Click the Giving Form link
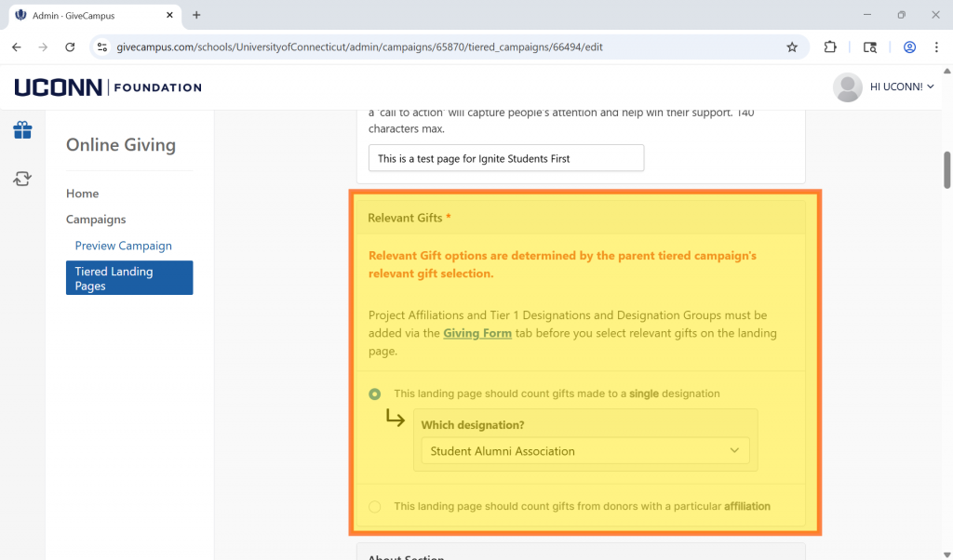Viewport: 953px width, 560px height. tap(477, 333)
